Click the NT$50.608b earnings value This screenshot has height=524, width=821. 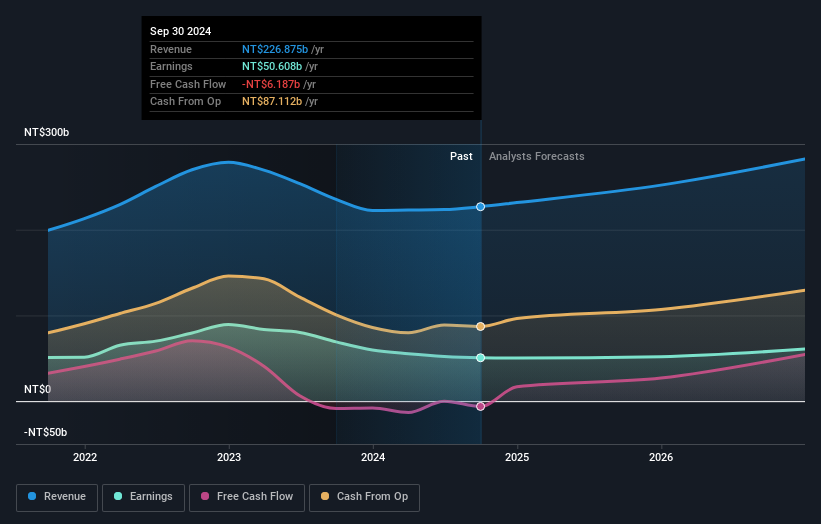pos(272,66)
